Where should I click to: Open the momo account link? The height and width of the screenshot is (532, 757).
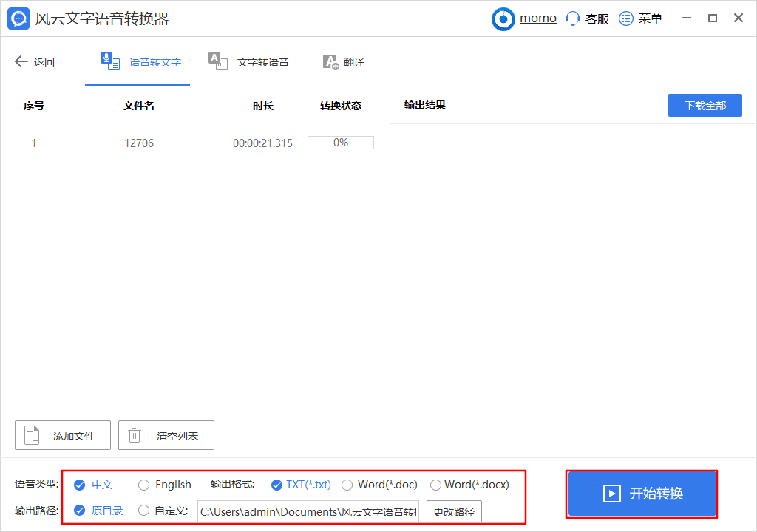pos(538,18)
